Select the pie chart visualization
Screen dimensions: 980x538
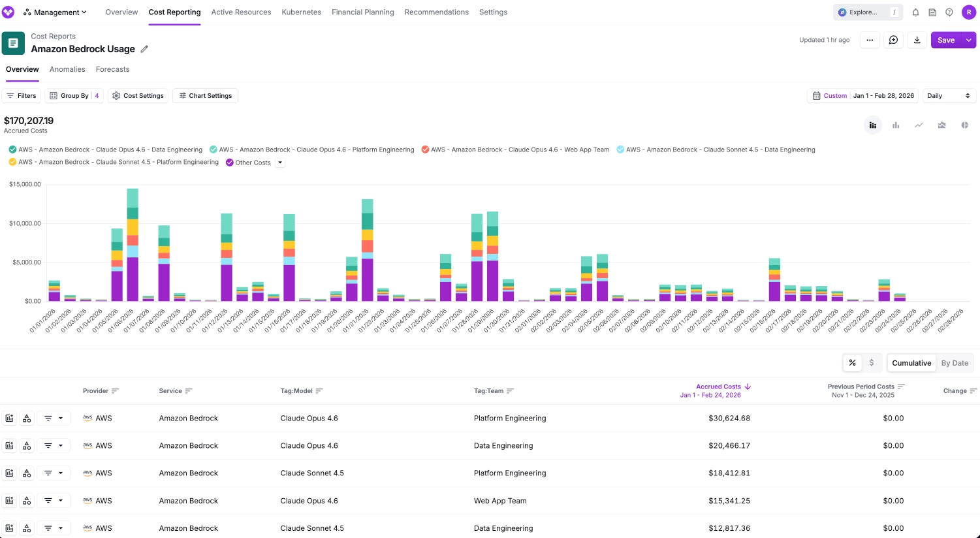(965, 125)
